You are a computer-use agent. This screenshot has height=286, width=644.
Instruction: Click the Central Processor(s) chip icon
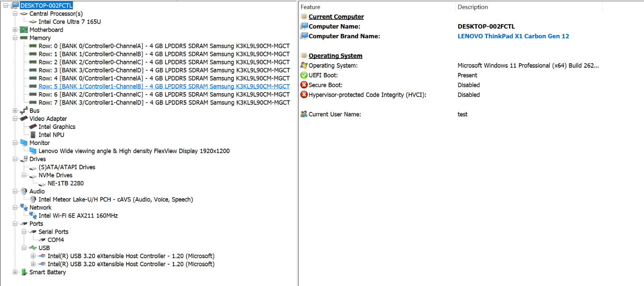pos(24,14)
